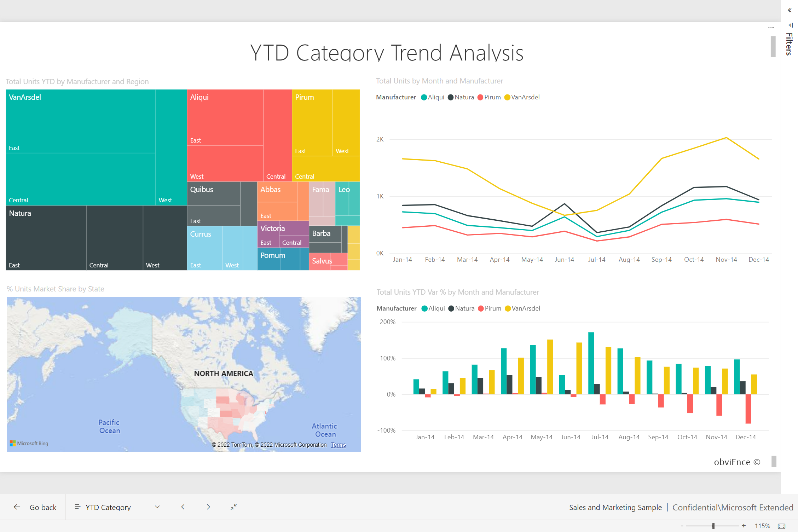The height and width of the screenshot is (532, 798).
Task: Adjust the zoom slider handle
Action: (x=713, y=526)
